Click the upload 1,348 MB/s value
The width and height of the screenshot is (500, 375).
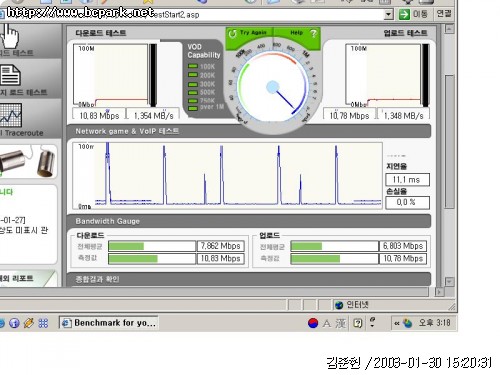point(404,115)
